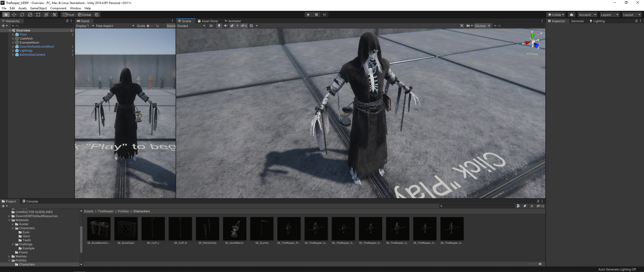Screen dimensions: 644x272
Task: Open the GameObject menu
Action: pos(38,8)
